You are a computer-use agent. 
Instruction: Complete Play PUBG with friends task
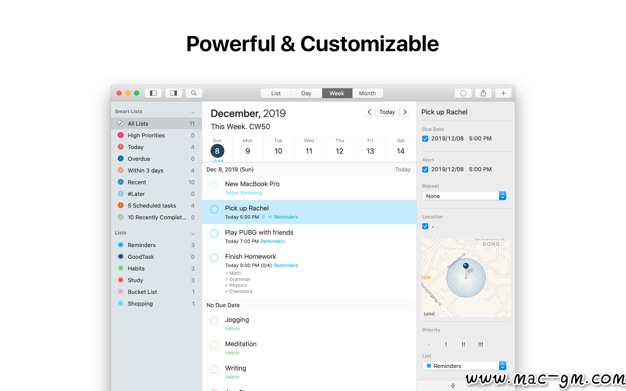click(214, 234)
